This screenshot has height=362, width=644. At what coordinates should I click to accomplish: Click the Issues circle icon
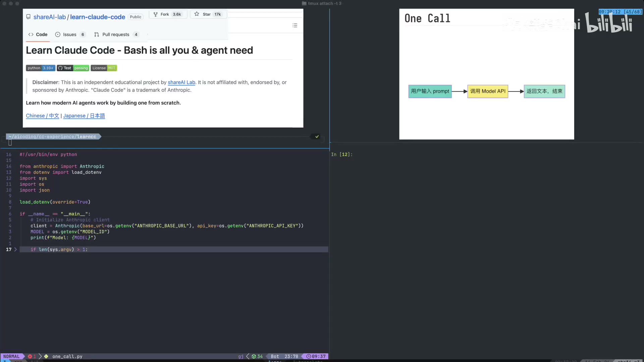tap(58, 35)
